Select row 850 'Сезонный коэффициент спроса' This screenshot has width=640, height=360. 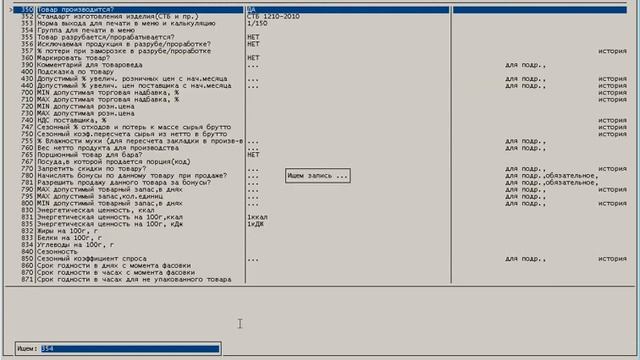320,259
